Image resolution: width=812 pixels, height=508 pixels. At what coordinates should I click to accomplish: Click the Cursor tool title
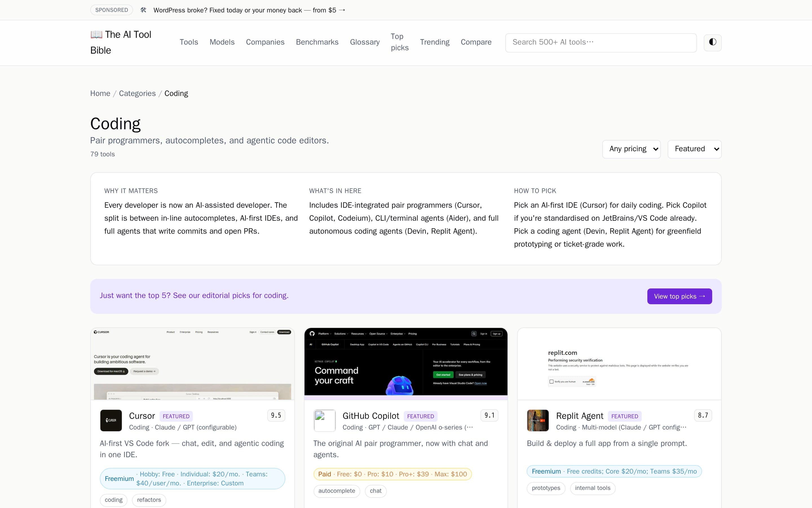(x=142, y=416)
